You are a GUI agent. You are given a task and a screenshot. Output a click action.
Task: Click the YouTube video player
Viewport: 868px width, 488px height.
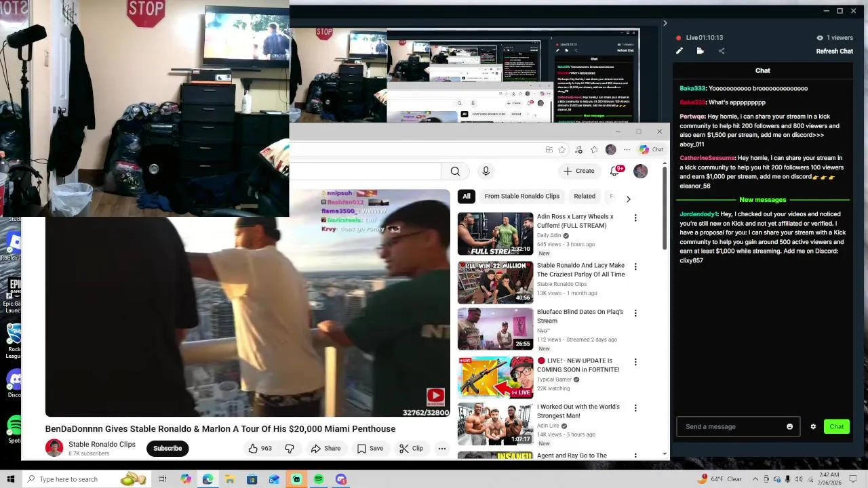[x=248, y=303]
